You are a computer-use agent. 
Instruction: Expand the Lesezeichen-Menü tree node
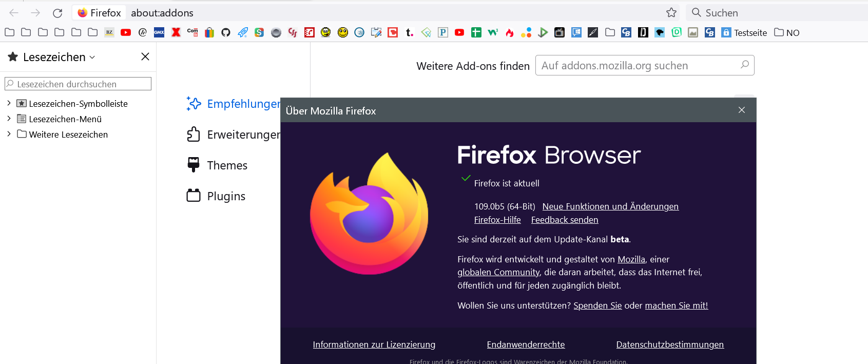click(9, 119)
